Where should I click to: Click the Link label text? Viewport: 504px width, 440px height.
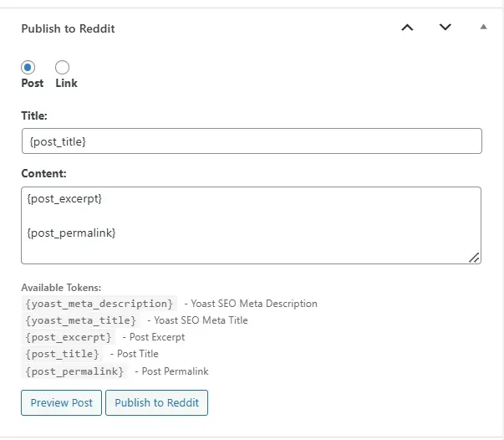coord(66,83)
